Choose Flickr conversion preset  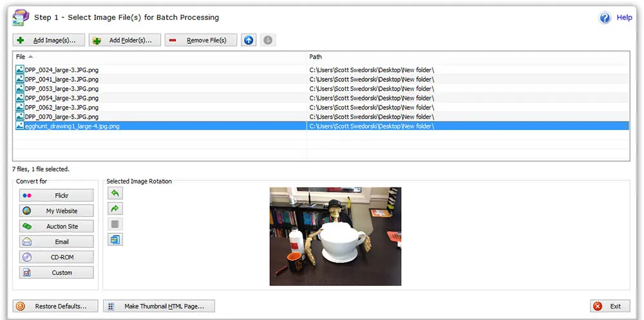pyautogui.click(x=56, y=196)
